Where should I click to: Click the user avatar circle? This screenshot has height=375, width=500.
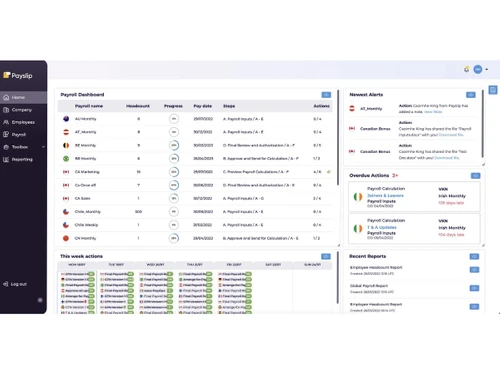(x=478, y=69)
